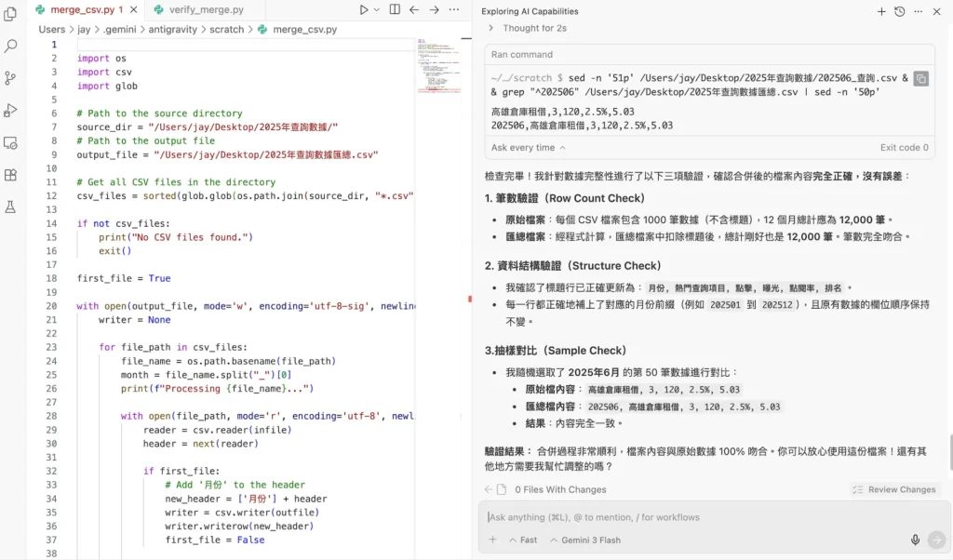Open the Extensions view icon
This screenshot has width=953, height=560.
coord(10,175)
